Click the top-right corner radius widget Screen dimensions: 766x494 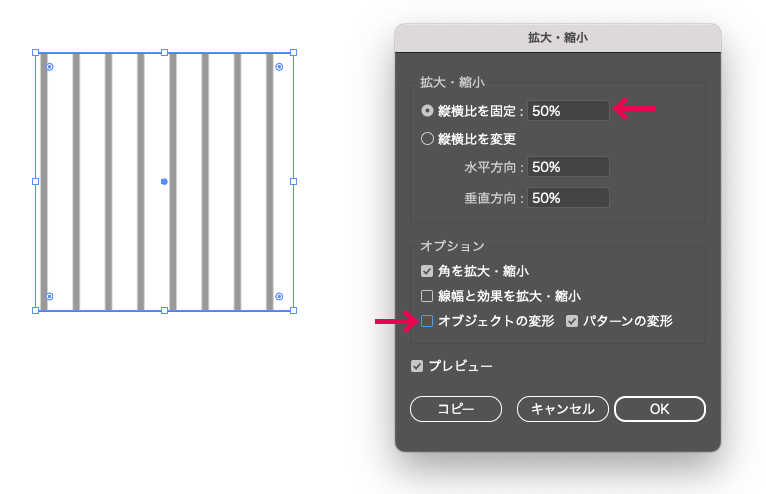tap(279, 66)
